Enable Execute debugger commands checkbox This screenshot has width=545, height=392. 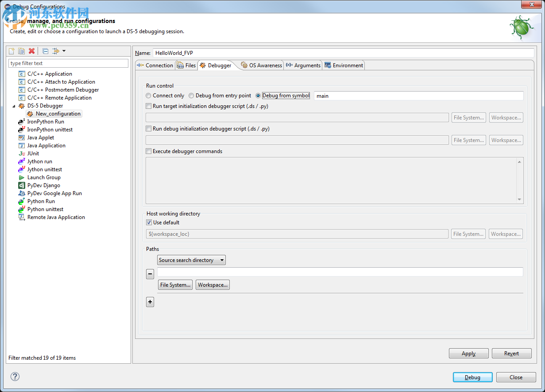pos(149,151)
